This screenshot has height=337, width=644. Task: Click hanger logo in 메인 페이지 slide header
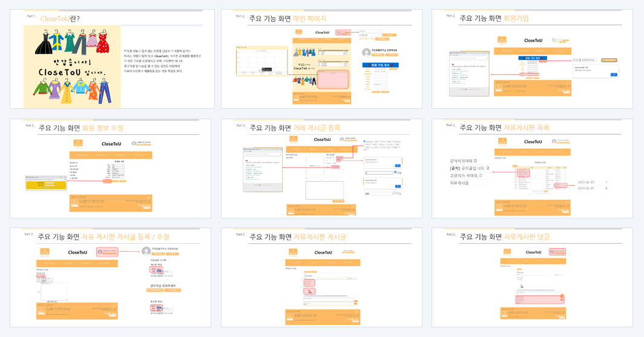[298, 32]
